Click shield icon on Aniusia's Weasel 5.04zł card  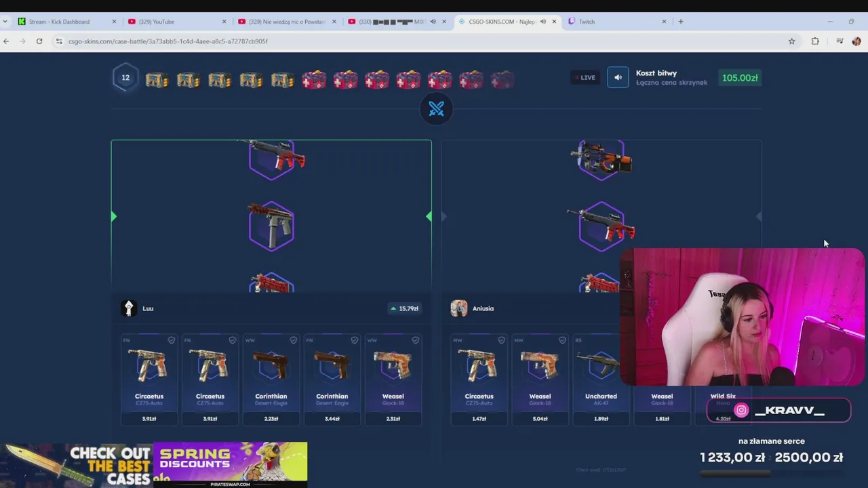pyautogui.click(x=562, y=340)
